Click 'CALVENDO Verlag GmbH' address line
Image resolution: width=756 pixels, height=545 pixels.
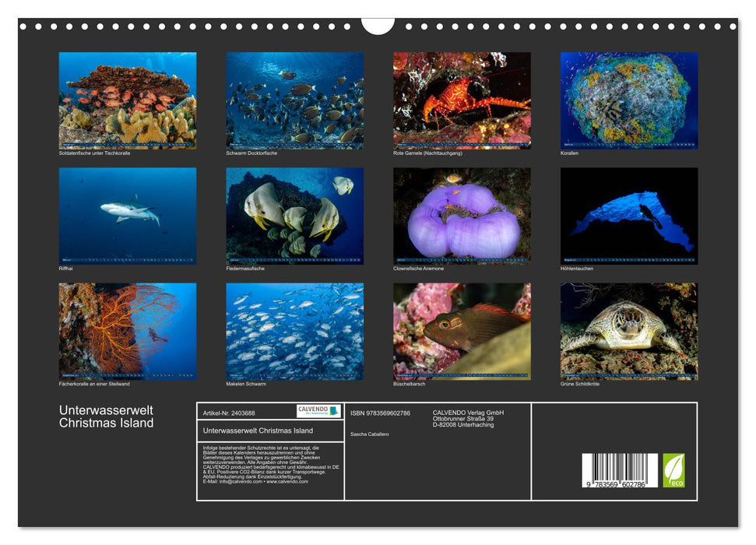[x=468, y=413]
